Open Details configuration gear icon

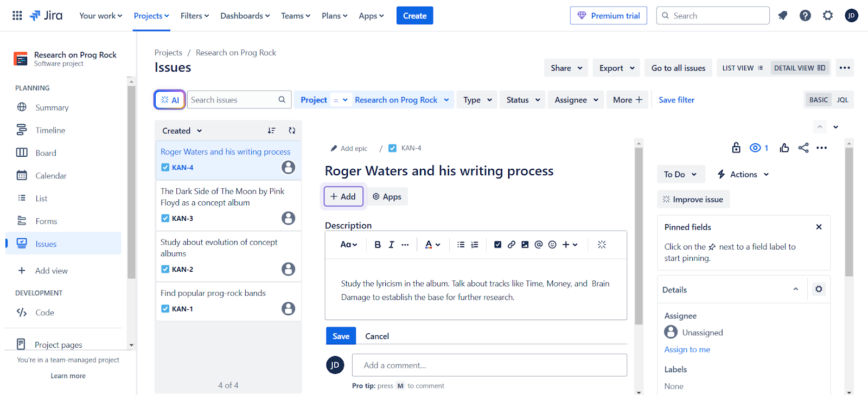819,289
